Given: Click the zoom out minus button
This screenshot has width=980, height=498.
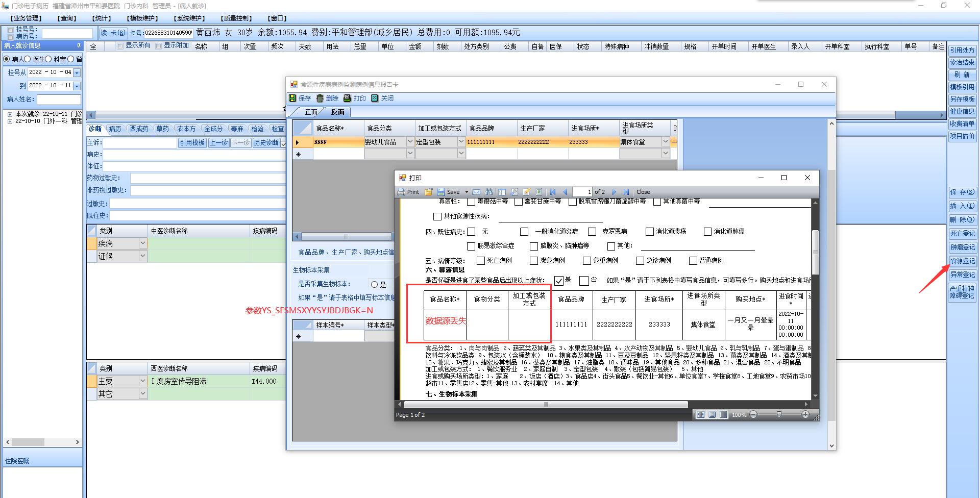Looking at the screenshot, I should pyautogui.click(x=753, y=414).
